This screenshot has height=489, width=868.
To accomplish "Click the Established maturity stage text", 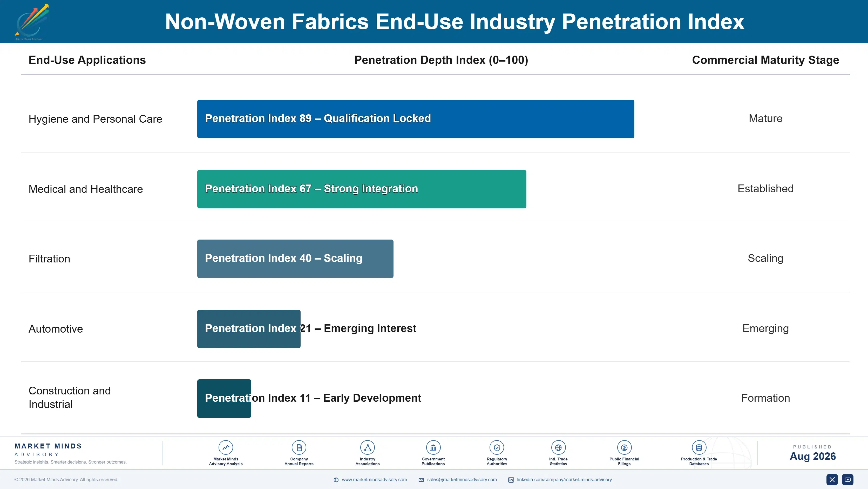I will click(765, 189).
